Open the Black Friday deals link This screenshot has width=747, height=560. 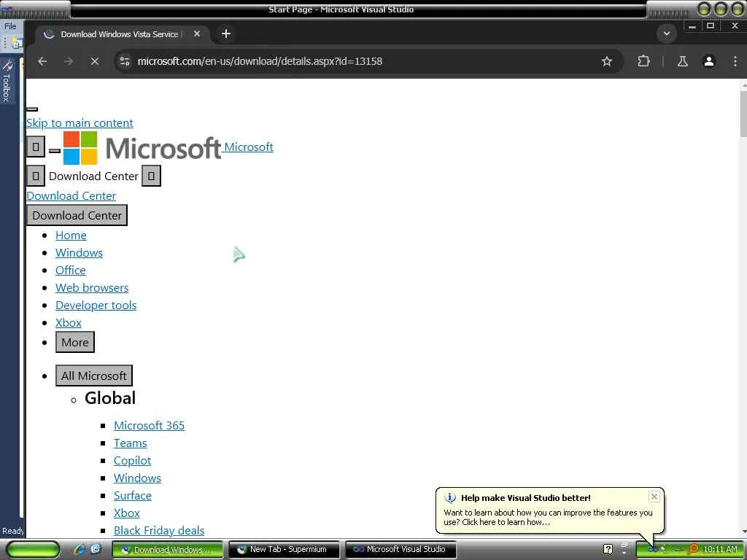pyautogui.click(x=159, y=531)
